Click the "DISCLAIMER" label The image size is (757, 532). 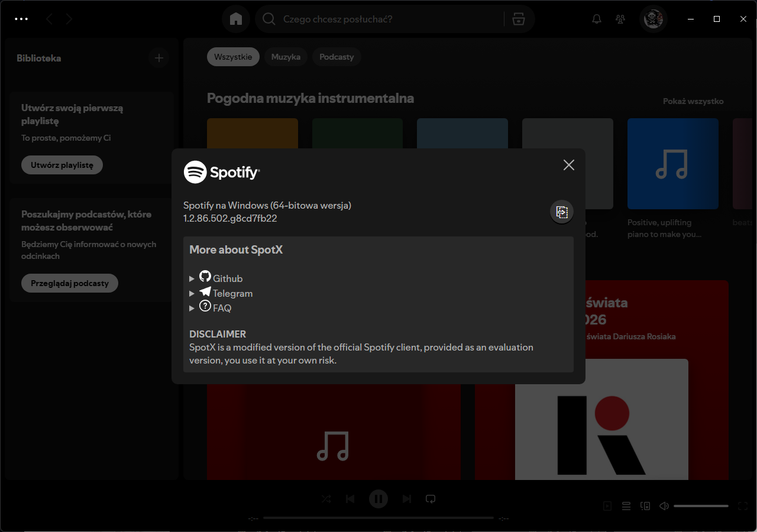click(x=218, y=334)
